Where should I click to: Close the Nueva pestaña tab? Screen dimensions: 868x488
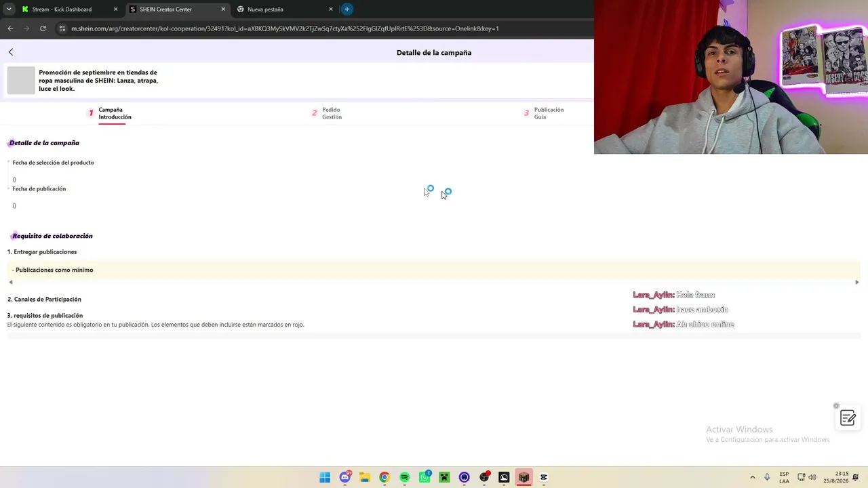pos(331,9)
